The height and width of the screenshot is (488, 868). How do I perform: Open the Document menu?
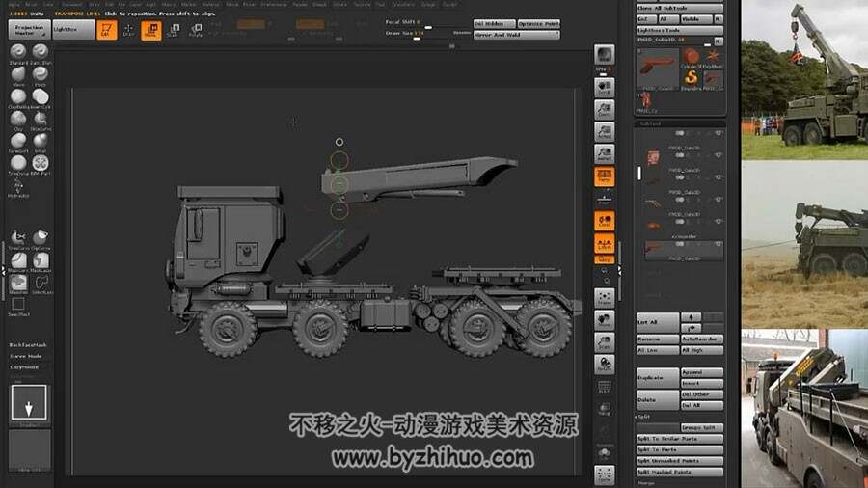click(71, 5)
